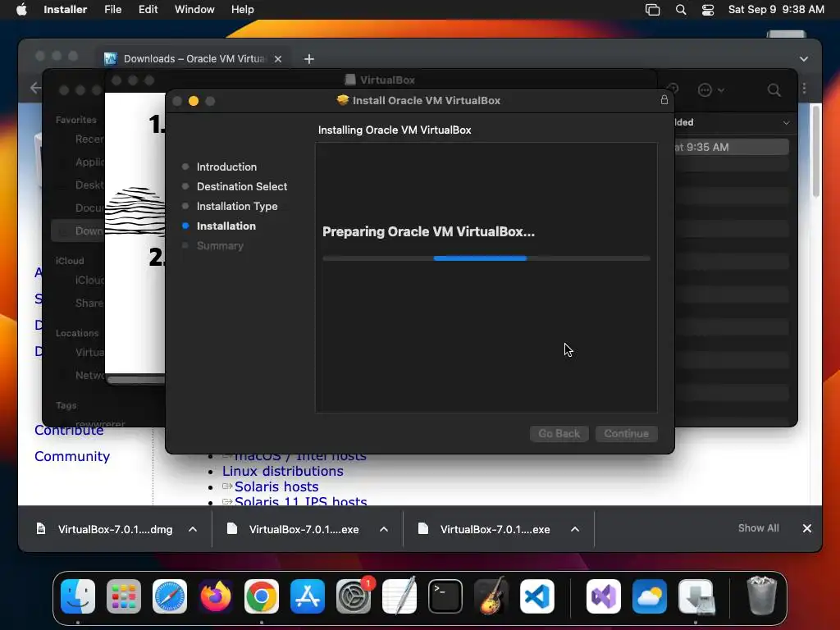Viewport: 840px width, 630px height.
Task: Open the Finder search icon
Action: click(774, 90)
